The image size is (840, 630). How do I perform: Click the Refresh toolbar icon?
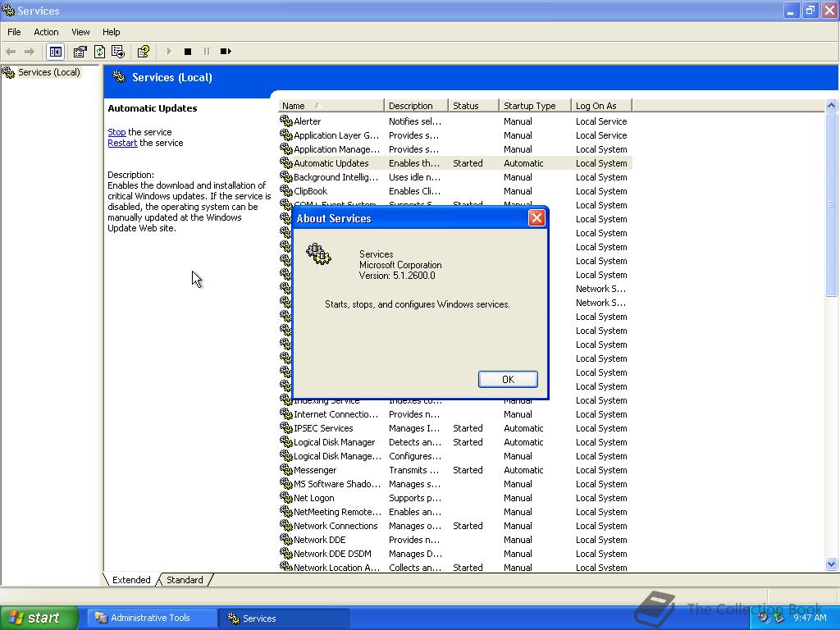99,52
